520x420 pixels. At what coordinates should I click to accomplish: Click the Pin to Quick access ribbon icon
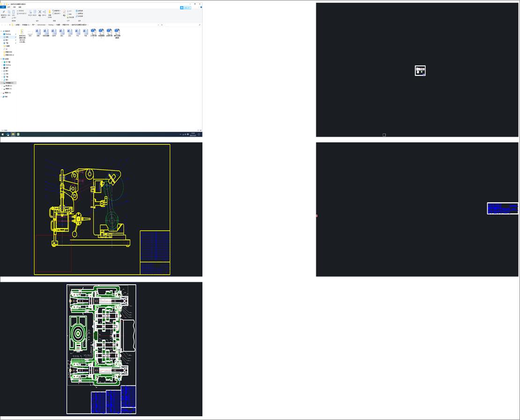(x=4, y=12)
